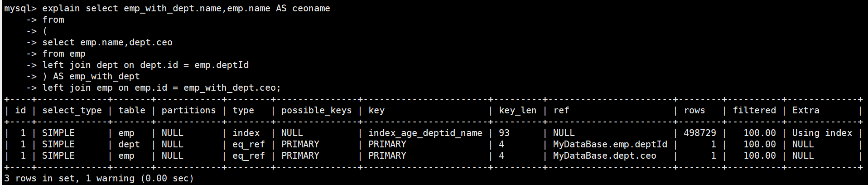The width and height of the screenshot is (868, 185).
Task: Click the select emp.name,dept.ceo subquery line
Action: (x=107, y=43)
